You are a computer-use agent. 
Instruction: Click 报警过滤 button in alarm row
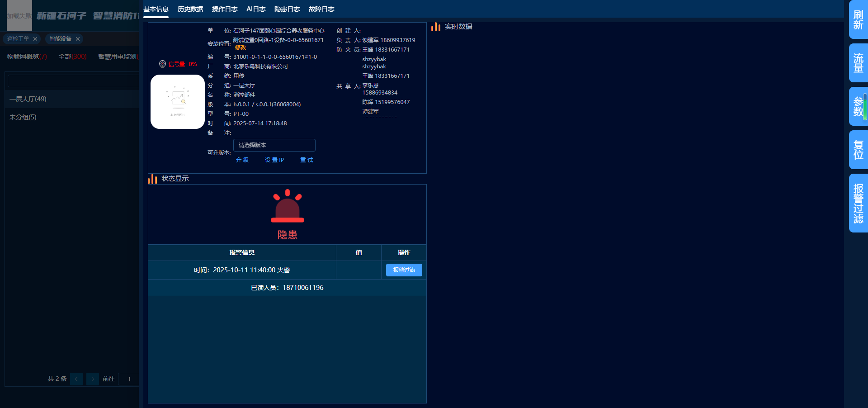click(x=404, y=270)
